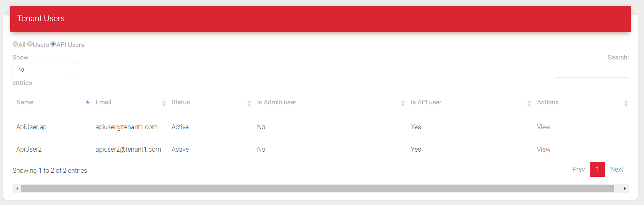Select the API Users radio button

click(53, 44)
